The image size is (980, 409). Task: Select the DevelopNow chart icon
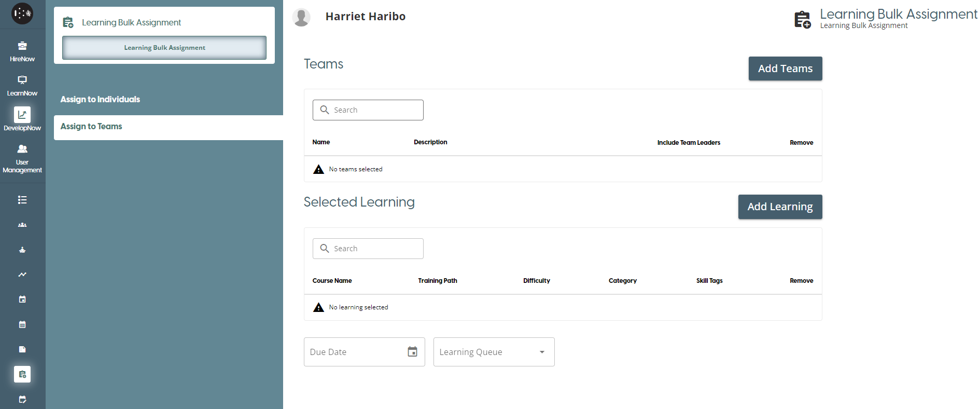[x=22, y=115]
